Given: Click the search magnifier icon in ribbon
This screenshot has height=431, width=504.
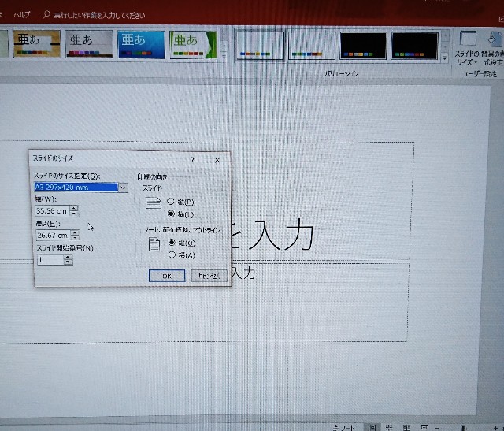Looking at the screenshot, I should [x=46, y=14].
